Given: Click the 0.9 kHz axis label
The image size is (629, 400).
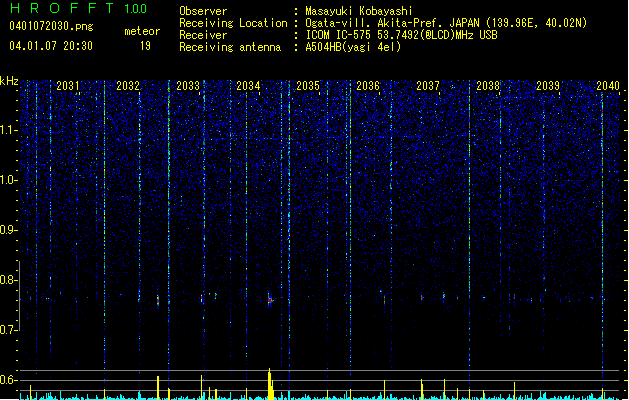Looking at the screenshot, I should coord(9,230).
